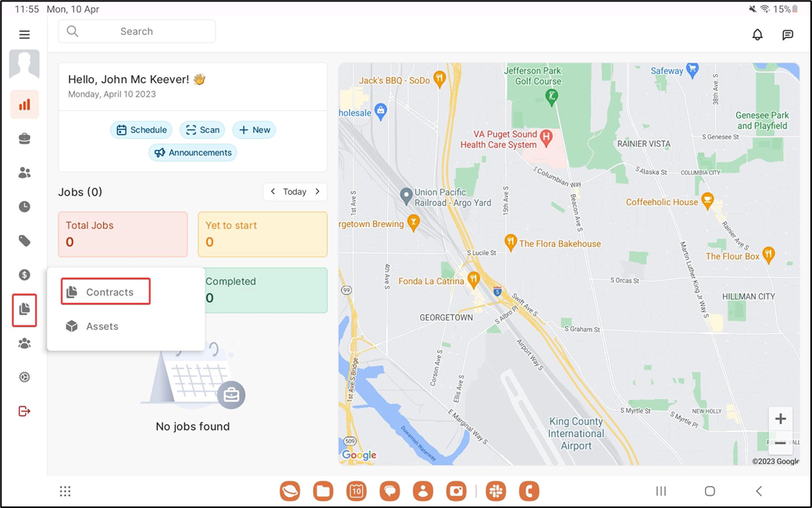Click the New button
812x508 pixels.
pyautogui.click(x=254, y=130)
